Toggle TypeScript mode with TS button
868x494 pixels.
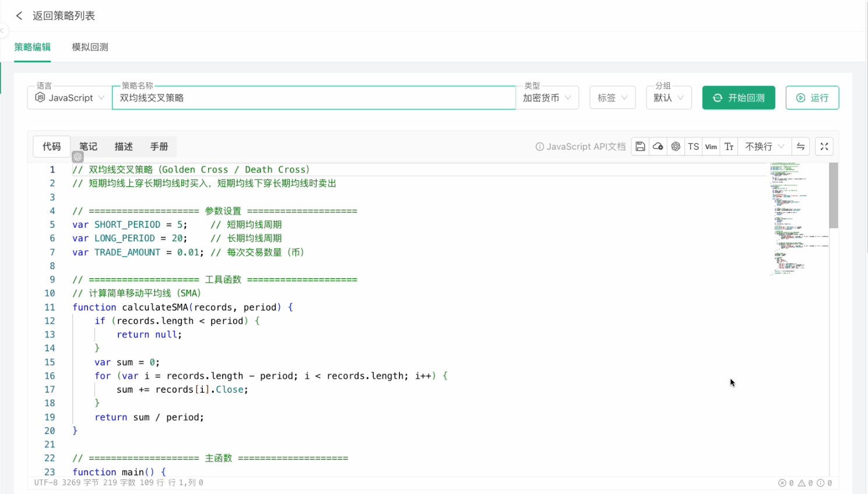(693, 147)
